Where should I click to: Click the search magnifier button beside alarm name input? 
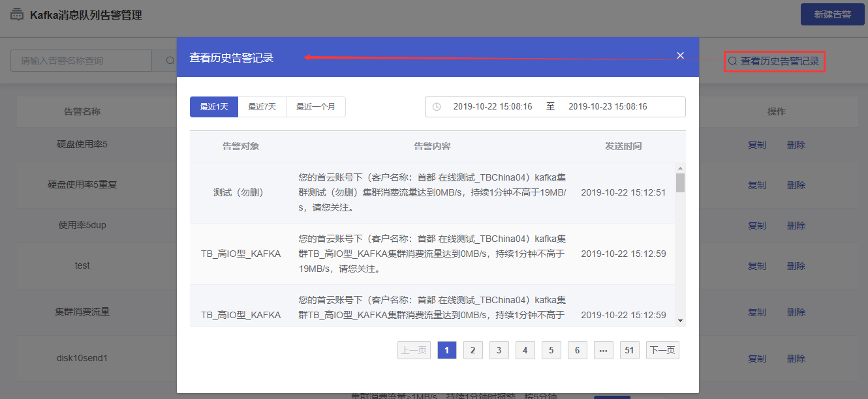(170, 61)
